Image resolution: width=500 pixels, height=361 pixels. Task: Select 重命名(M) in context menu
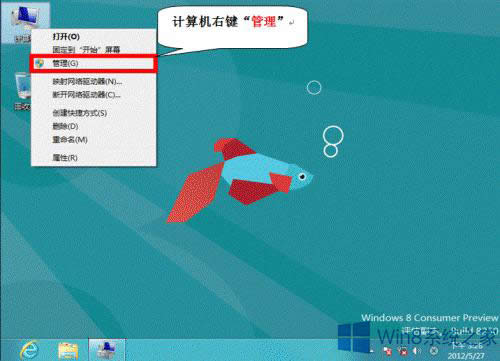pos(93,140)
